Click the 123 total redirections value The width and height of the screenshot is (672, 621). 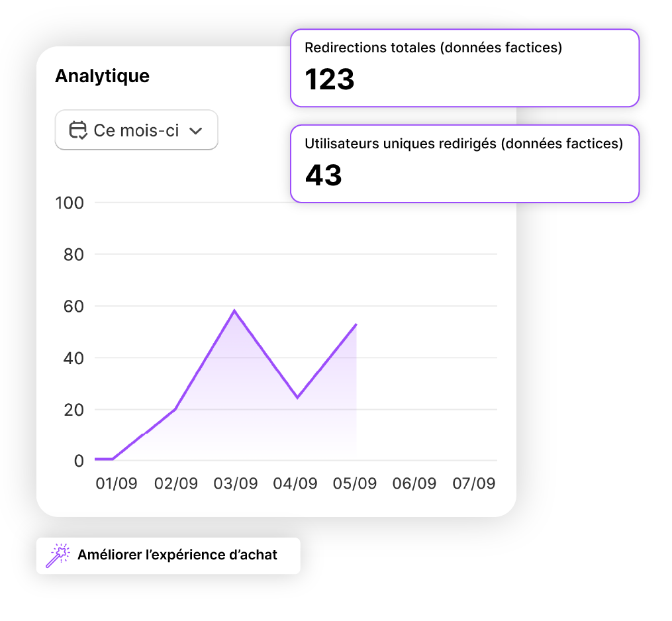point(330,80)
